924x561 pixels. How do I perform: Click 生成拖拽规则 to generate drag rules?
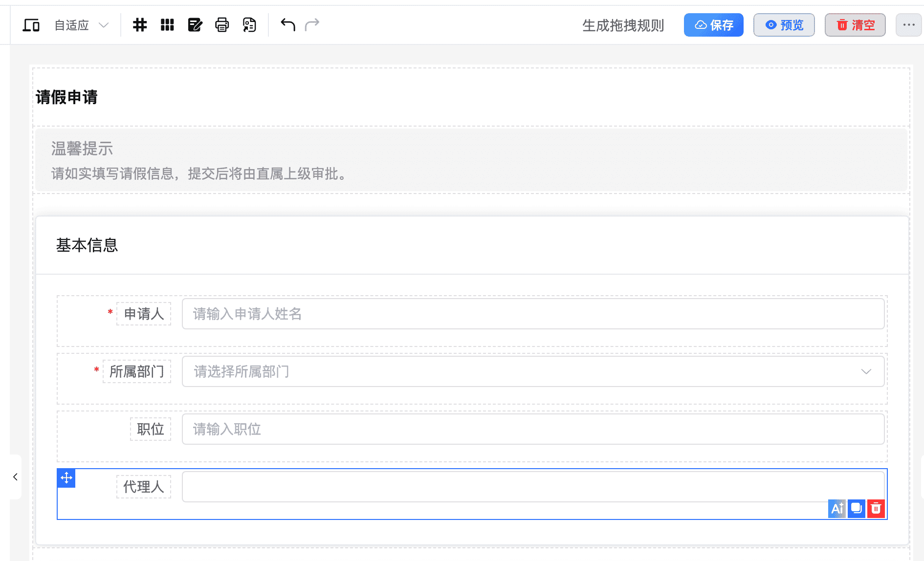coord(623,25)
